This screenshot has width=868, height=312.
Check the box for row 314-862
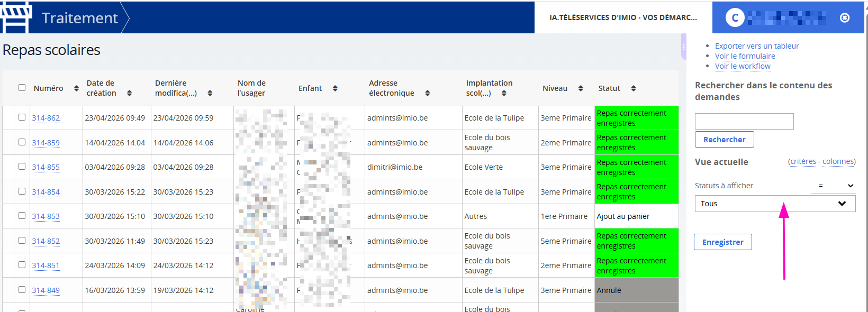click(x=22, y=117)
